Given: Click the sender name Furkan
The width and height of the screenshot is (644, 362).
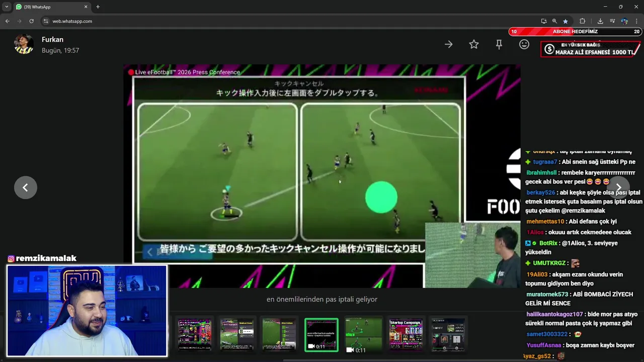Looking at the screenshot, I should 52,39.
